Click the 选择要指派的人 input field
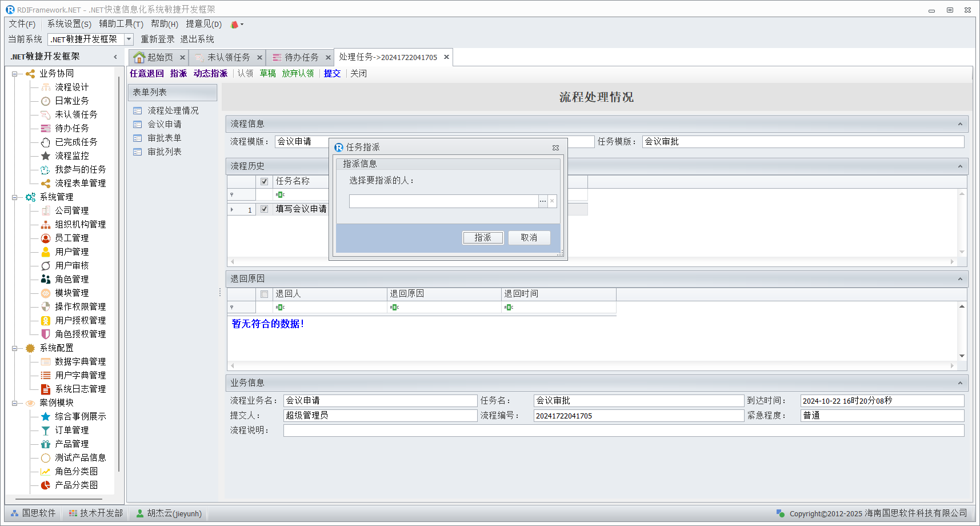This screenshot has width=980, height=526. pos(443,201)
